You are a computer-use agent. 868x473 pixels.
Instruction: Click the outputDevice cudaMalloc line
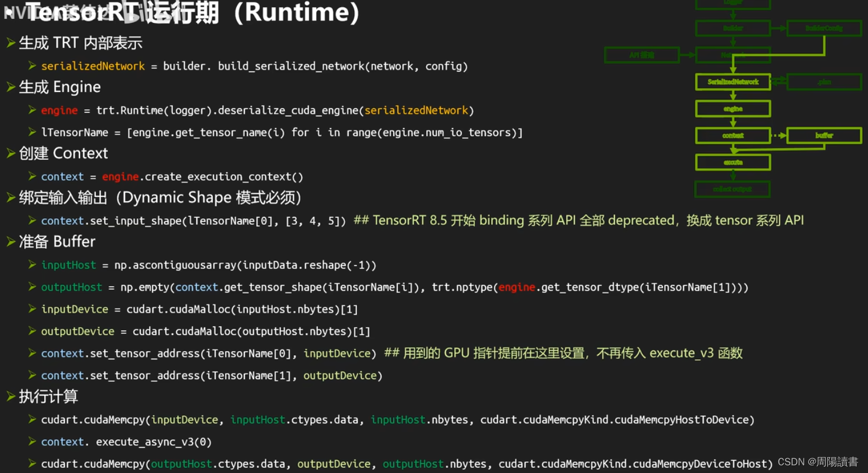206,331
